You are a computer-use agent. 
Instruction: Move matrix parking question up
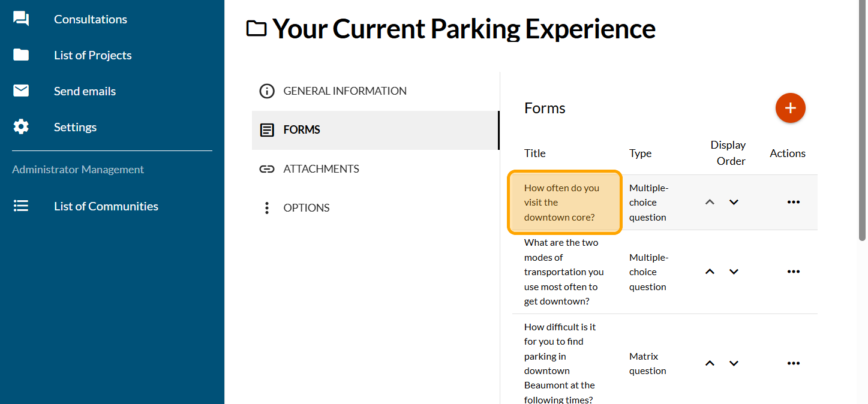pos(710,363)
